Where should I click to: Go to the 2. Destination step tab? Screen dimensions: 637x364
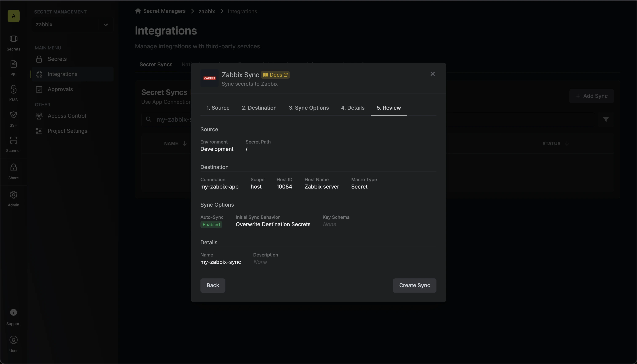pos(259,108)
